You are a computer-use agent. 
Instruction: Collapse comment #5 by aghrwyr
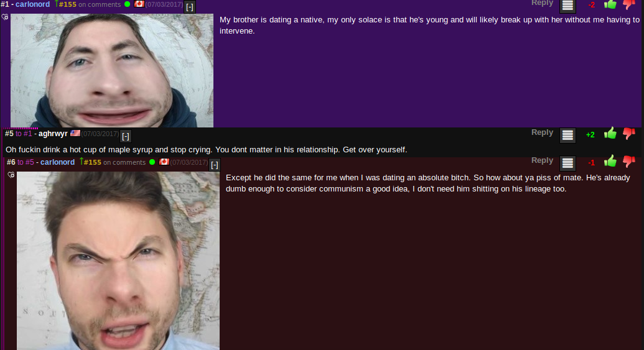click(x=126, y=136)
